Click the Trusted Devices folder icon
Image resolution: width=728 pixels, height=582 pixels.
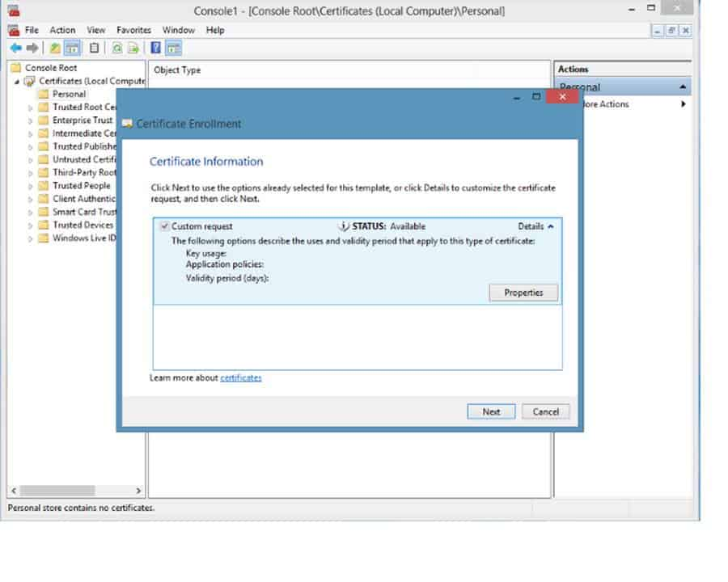point(43,225)
